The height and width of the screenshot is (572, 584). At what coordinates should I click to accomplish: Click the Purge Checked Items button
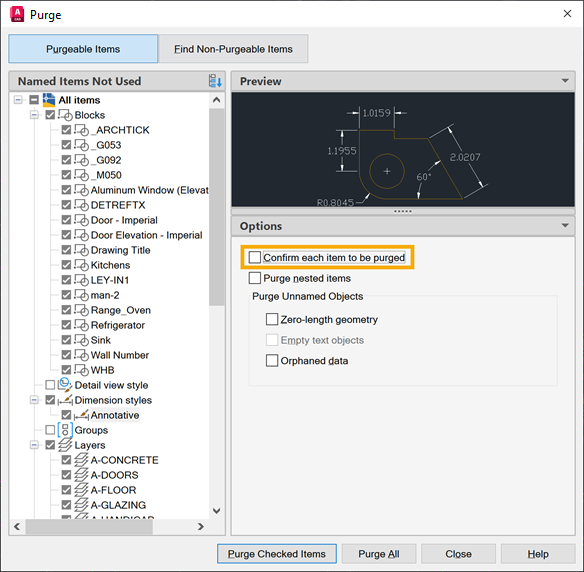click(277, 554)
